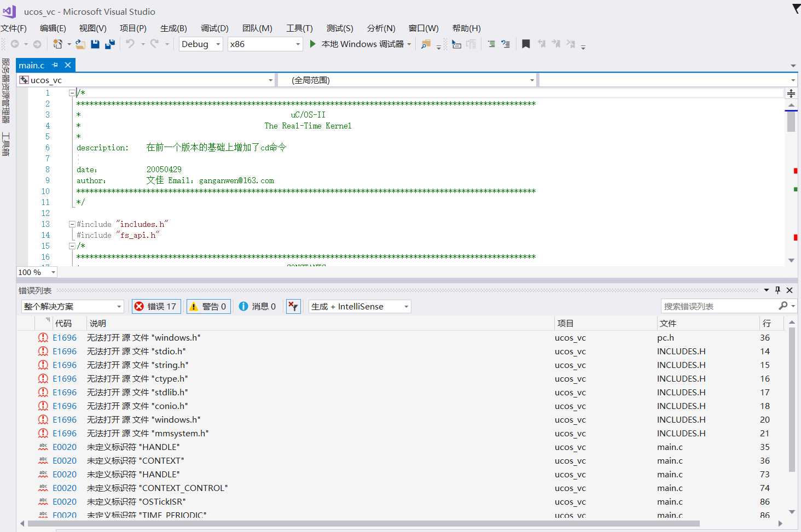Click the previous bookmark icon
Viewport: 801px width, 532px height.
pyautogui.click(x=542, y=44)
